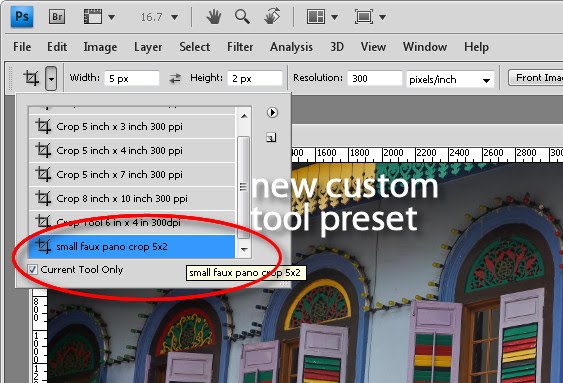563x383 pixels.
Task: Click the Resolution input field
Action: click(374, 78)
